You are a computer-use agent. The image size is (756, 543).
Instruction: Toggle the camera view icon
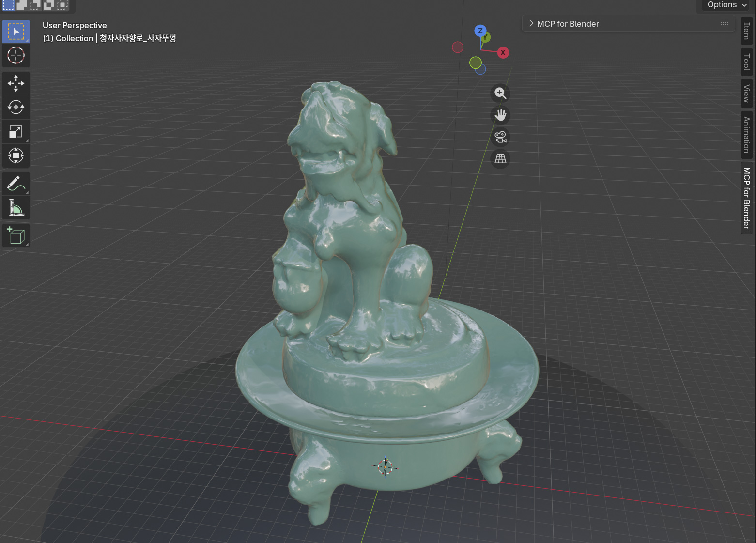click(x=500, y=137)
